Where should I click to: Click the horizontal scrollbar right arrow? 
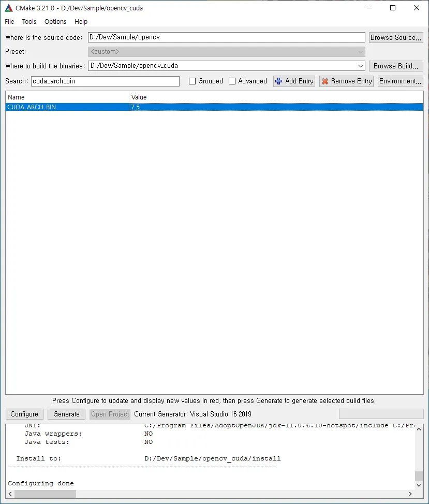pos(410,494)
